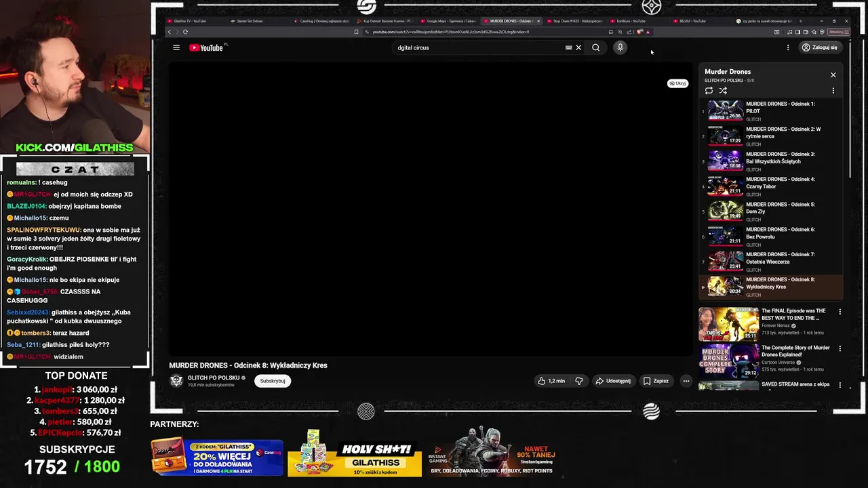Share the video via Udostępnij
This screenshot has height=488, width=868.
pos(613,381)
